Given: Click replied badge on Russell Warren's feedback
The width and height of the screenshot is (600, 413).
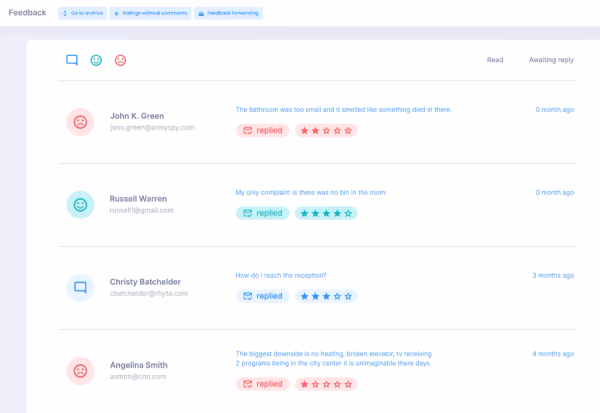Looking at the screenshot, I should click(x=262, y=213).
